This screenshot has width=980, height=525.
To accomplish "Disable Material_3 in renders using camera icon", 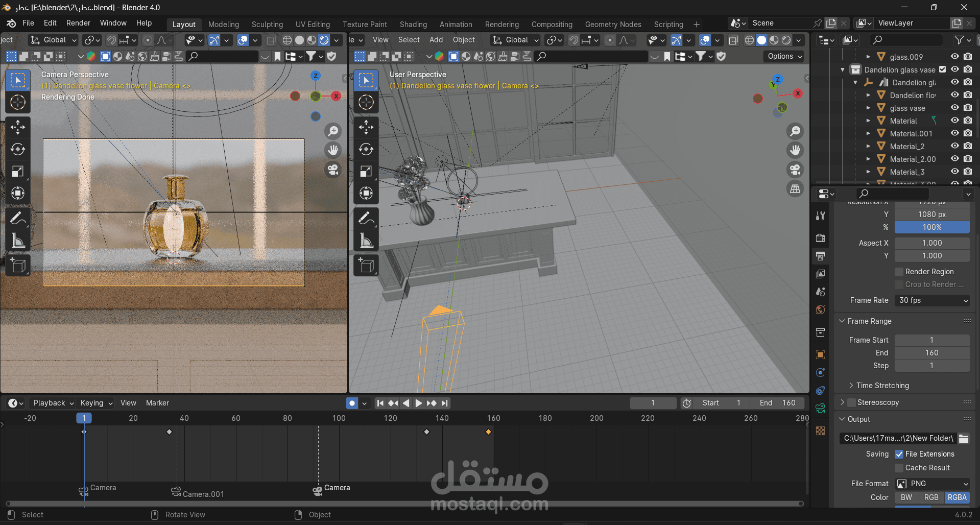I will [x=968, y=172].
